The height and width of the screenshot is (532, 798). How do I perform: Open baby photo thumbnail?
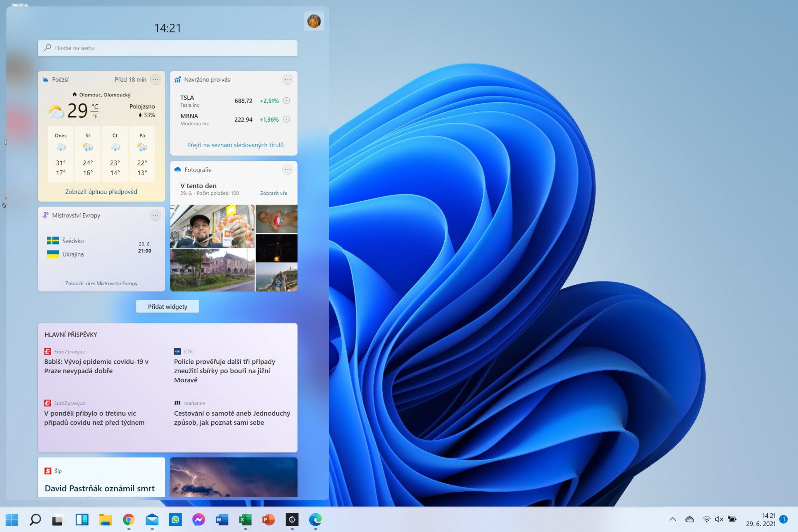pos(276,219)
